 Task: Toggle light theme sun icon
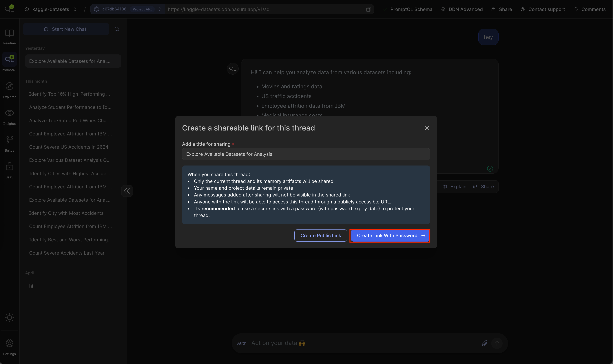coord(9,318)
